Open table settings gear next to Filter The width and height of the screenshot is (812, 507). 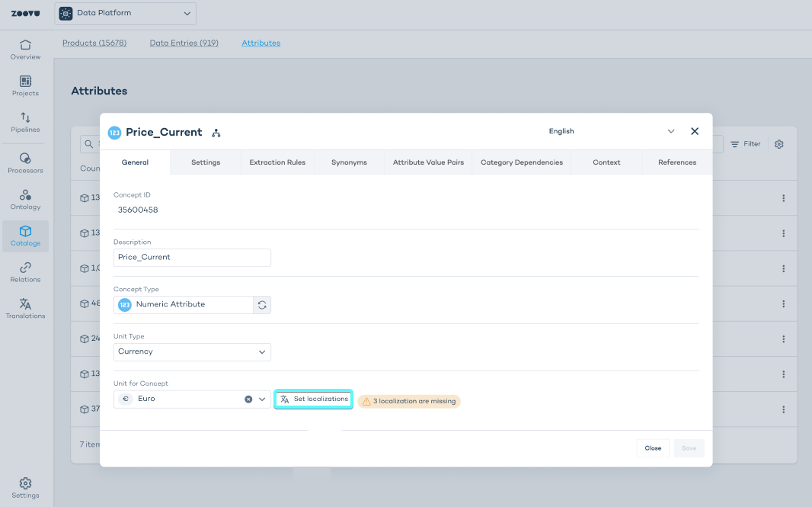(x=779, y=144)
